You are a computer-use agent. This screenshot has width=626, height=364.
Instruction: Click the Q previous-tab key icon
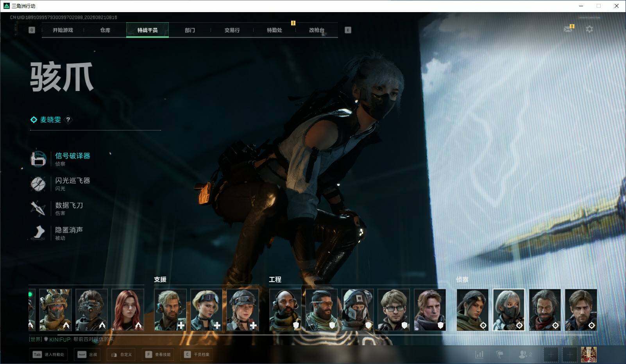click(x=32, y=30)
